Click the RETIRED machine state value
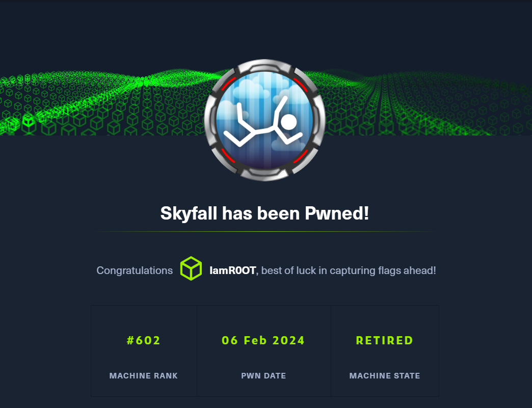 tap(385, 340)
